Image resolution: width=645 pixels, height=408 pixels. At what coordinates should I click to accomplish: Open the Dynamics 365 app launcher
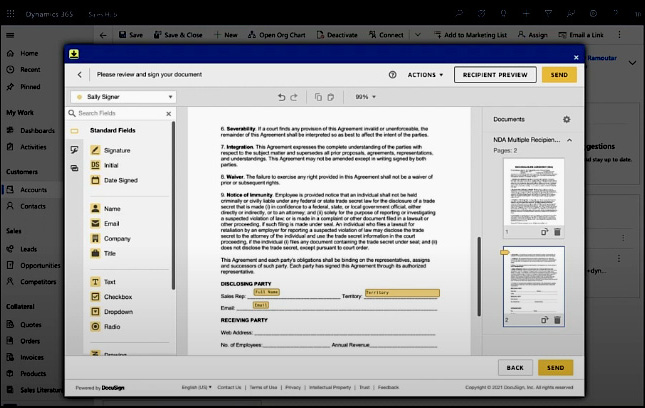point(11,14)
